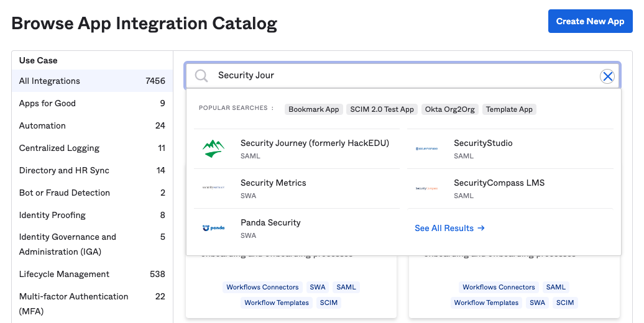Viewport: 644px width, 323px height.
Task: Select All Integrations use case
Action: [x=92, y=81]
